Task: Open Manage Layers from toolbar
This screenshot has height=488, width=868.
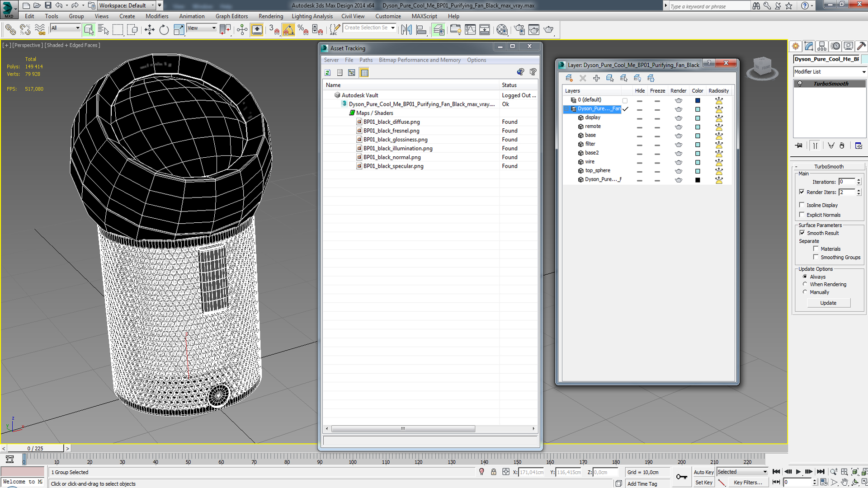Action: click(438, 30)
